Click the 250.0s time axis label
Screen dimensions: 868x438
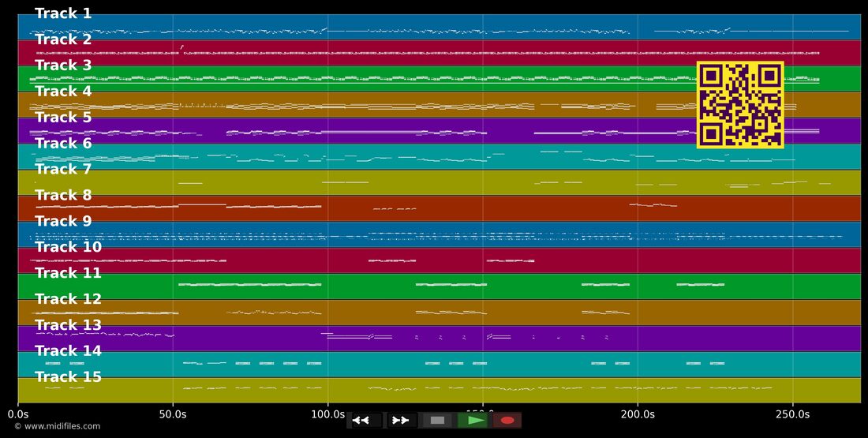pos(793,414)
